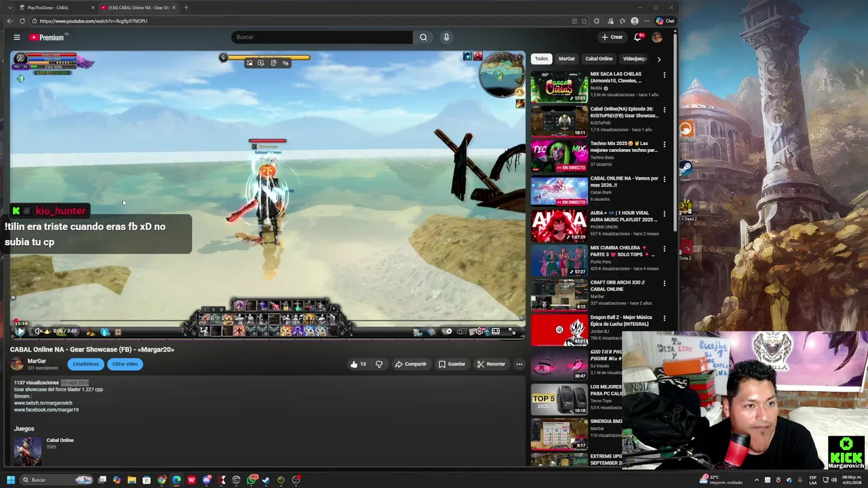Click Recortar clip button
Viewport: 868px width, 488px height.
[491, 364]
